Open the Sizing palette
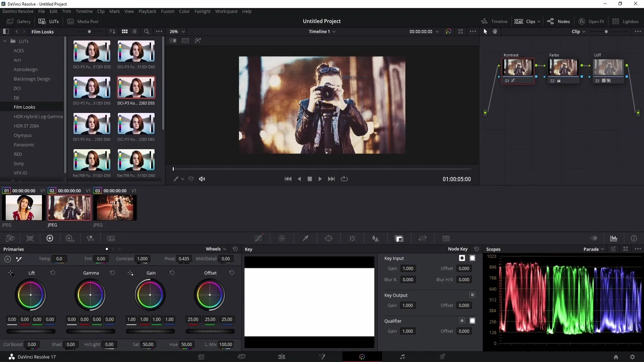 coord(423,238)
